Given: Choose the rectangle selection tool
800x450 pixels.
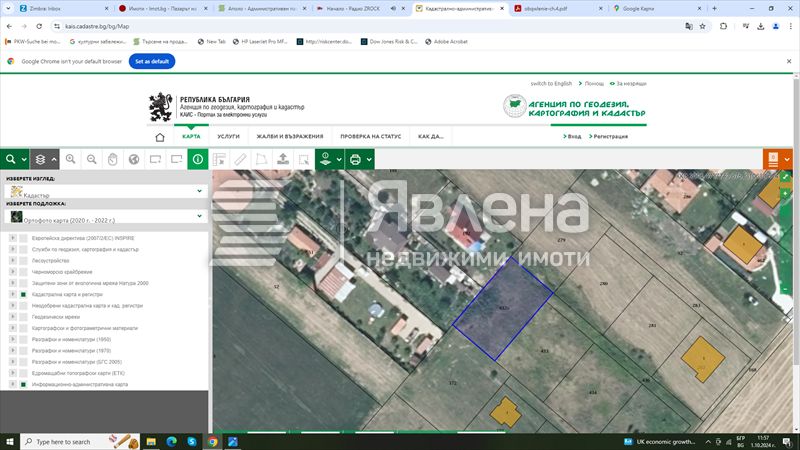Looking at the screenshot, I should [x=304, y=160].
